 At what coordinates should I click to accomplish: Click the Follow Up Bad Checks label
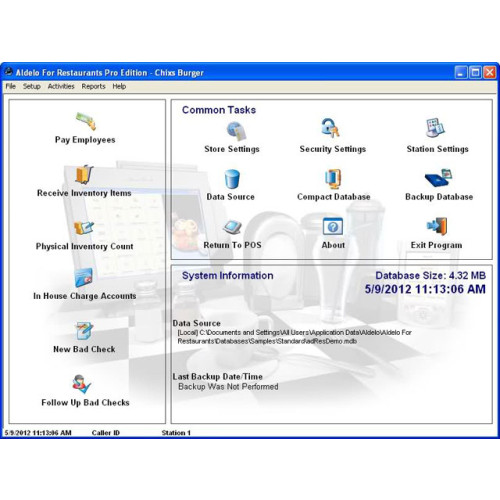(85, 403)
